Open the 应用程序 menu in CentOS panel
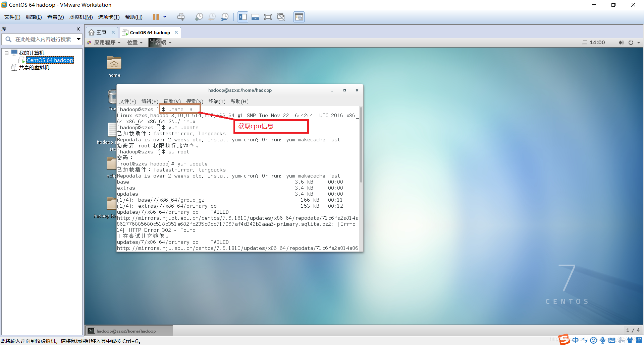 [104, 43]
